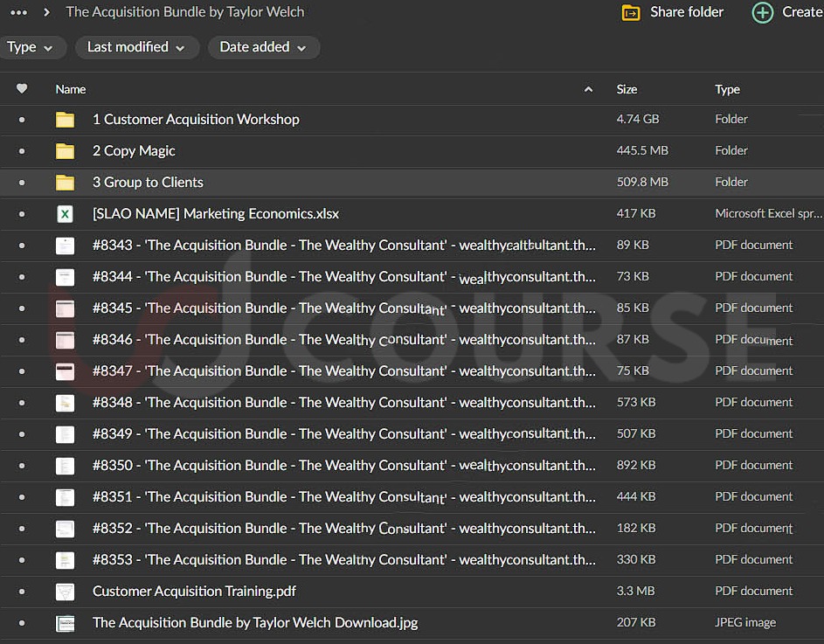
Task: Click the PDF thumbnail for file #8347
Action: pyautogui.click(x=65, y=371)
